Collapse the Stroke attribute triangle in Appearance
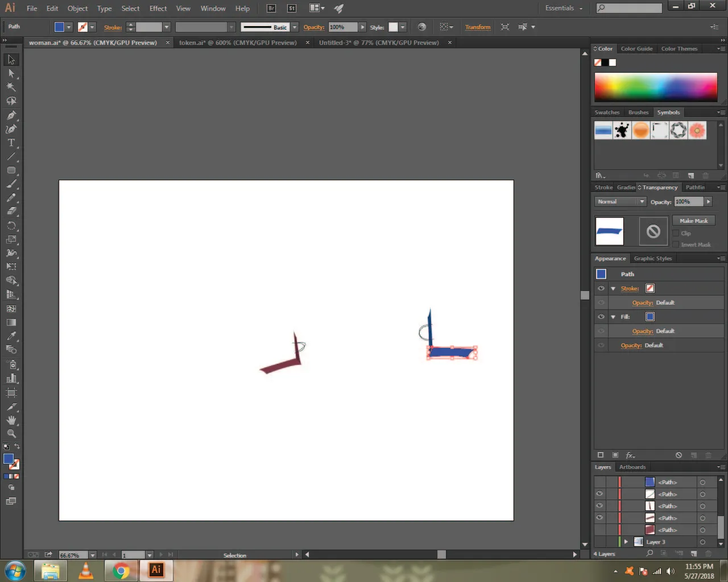The height and width of the screenshot is (582, 728). [613, 289]
